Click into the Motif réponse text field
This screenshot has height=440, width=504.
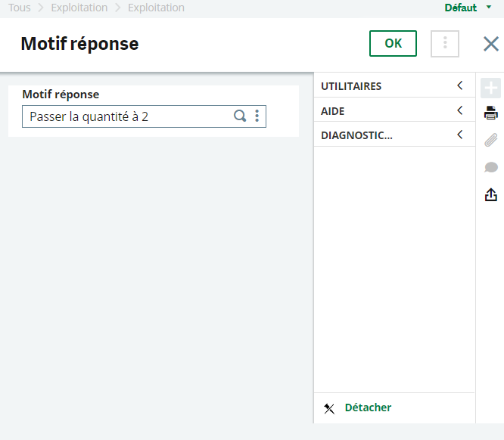(125, 116)
